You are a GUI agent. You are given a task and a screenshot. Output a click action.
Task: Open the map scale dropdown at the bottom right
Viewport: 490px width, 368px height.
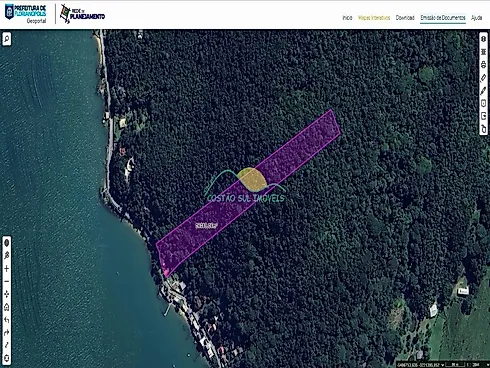tap(487, 365)
